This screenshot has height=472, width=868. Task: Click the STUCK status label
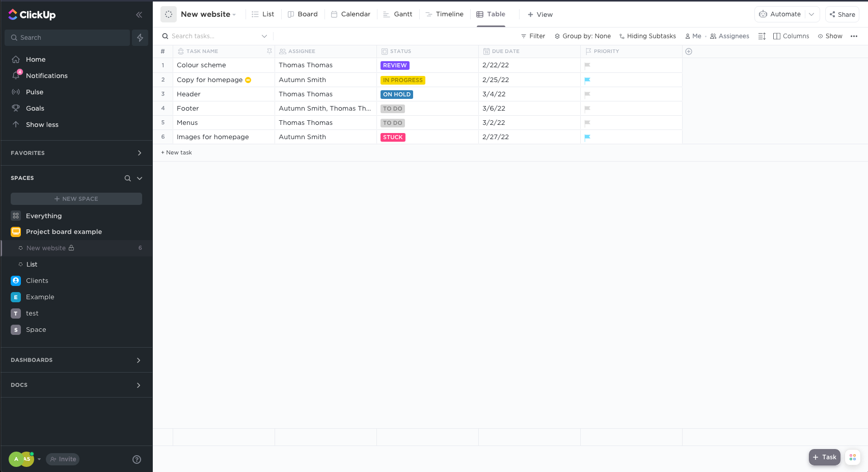click(x=393, y=137)
